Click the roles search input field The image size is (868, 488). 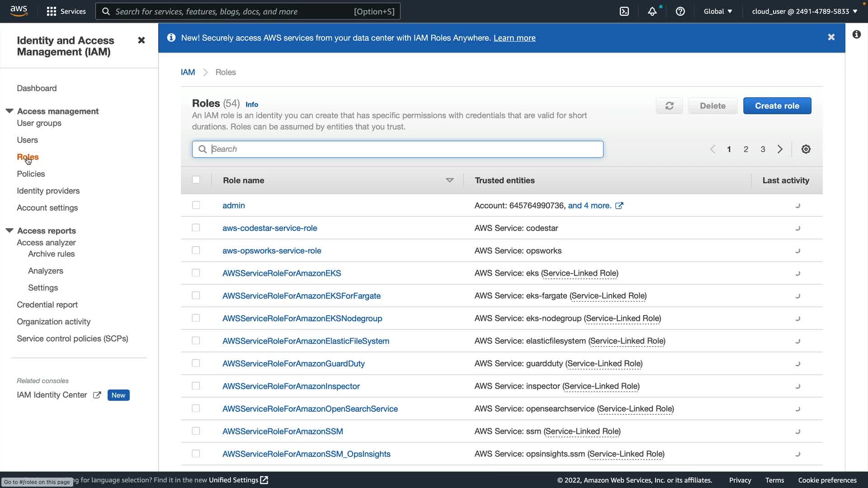[x=398, y=149]
